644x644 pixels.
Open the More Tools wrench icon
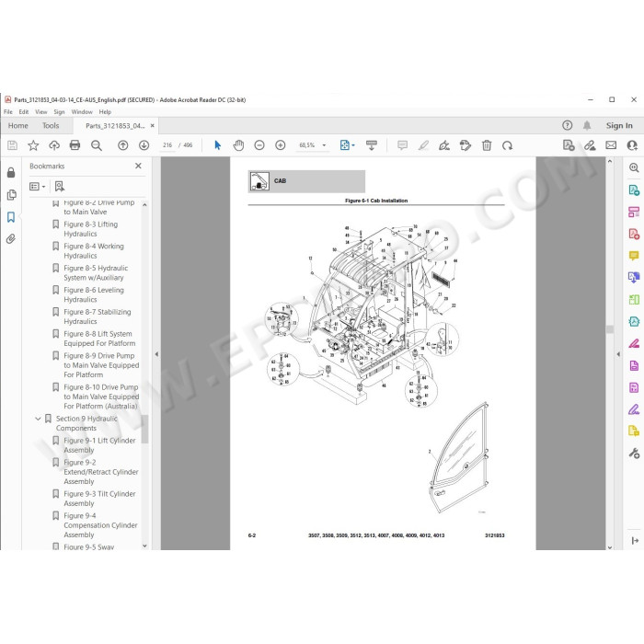coord(634,453)
